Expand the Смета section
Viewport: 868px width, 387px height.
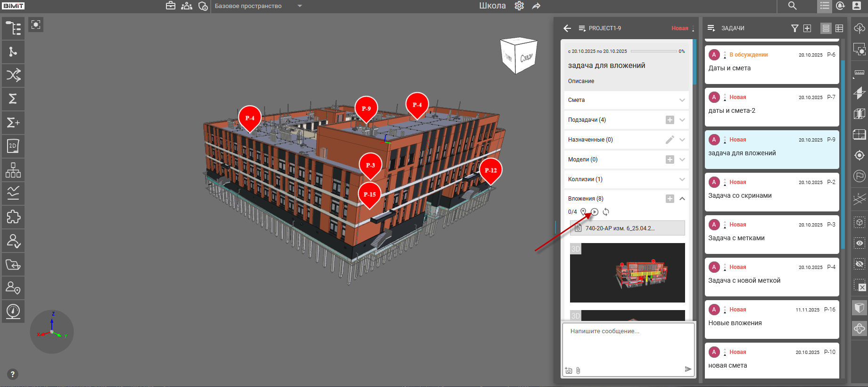coord(682,100)
